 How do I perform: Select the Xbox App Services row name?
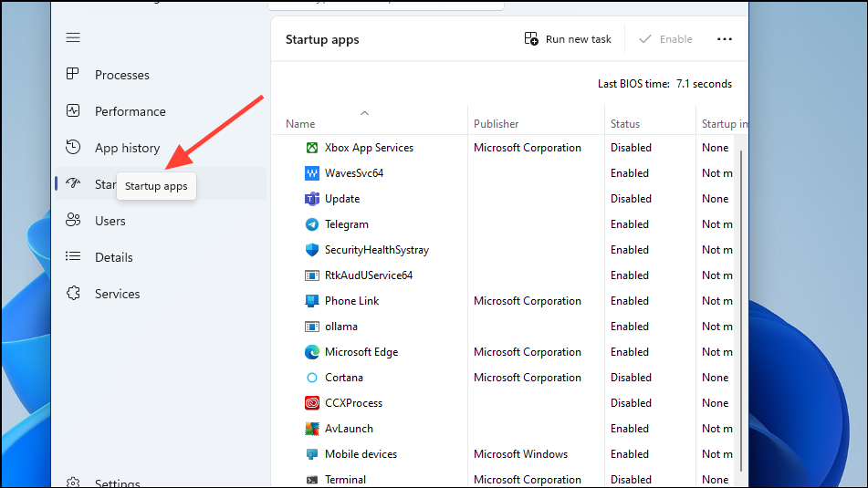point(369,148)
